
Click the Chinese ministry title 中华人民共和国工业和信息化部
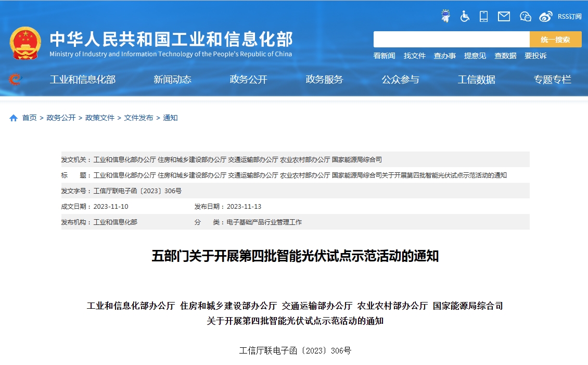click(171, 39)
